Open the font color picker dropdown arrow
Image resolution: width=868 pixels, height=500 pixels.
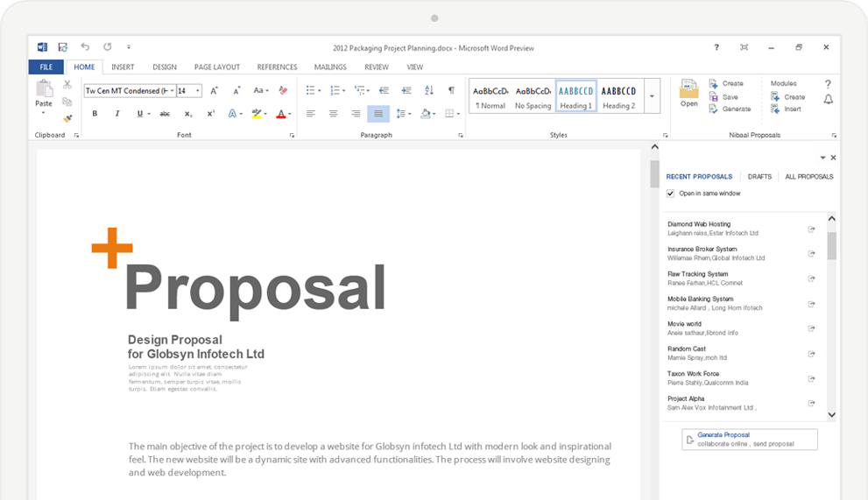(x=291, y=114)
